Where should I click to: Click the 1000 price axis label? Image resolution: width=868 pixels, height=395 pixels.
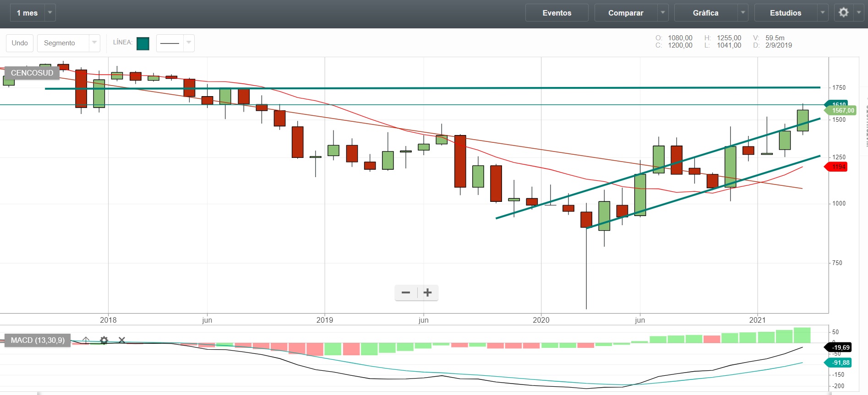coord(839,203)
